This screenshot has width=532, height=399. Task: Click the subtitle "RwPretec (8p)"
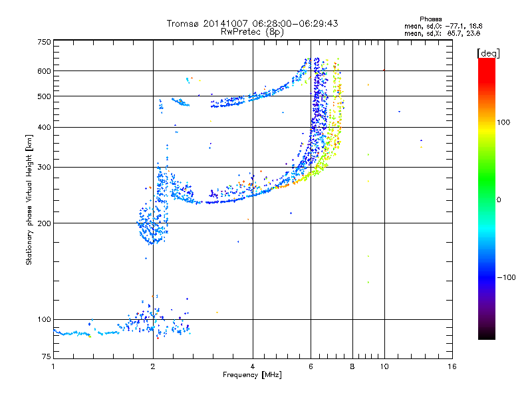tap(252, 32)
